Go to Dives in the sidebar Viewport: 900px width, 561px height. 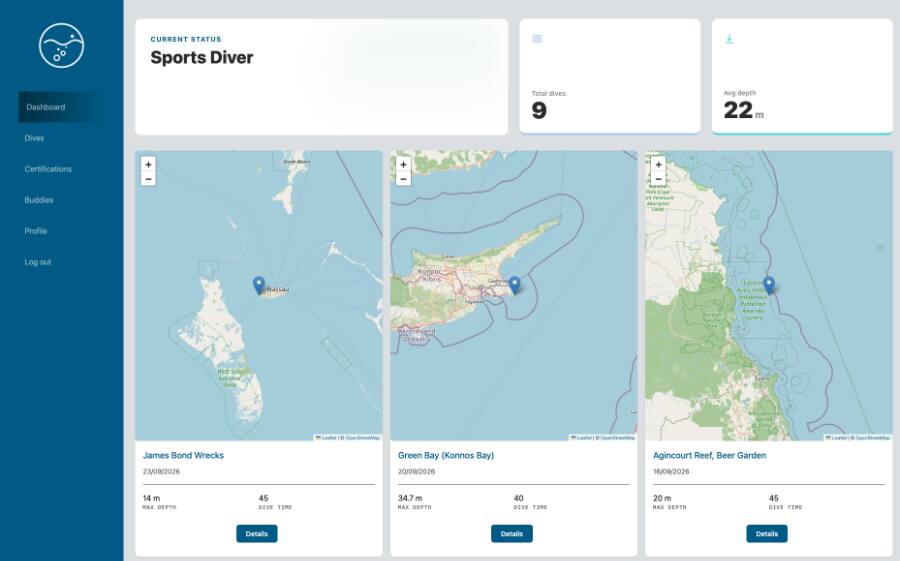34,138
